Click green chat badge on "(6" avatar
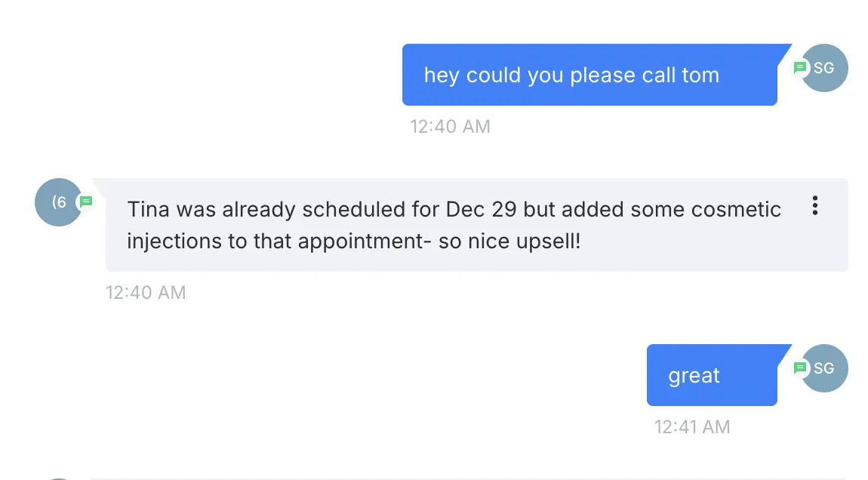The height and width of the screenshot is (480, 868). (x=86, y=202)
